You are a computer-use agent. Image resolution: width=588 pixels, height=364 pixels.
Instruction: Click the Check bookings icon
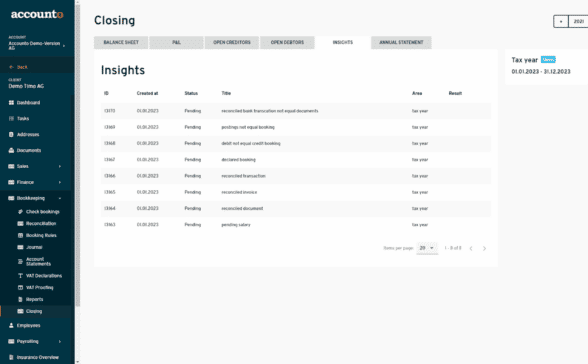pos(21,212)
